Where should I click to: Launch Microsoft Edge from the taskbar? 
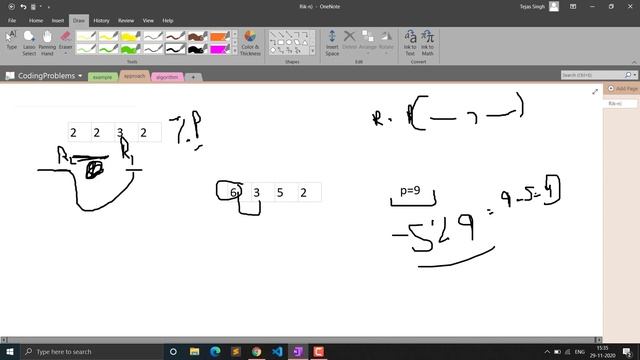[216, 351]
